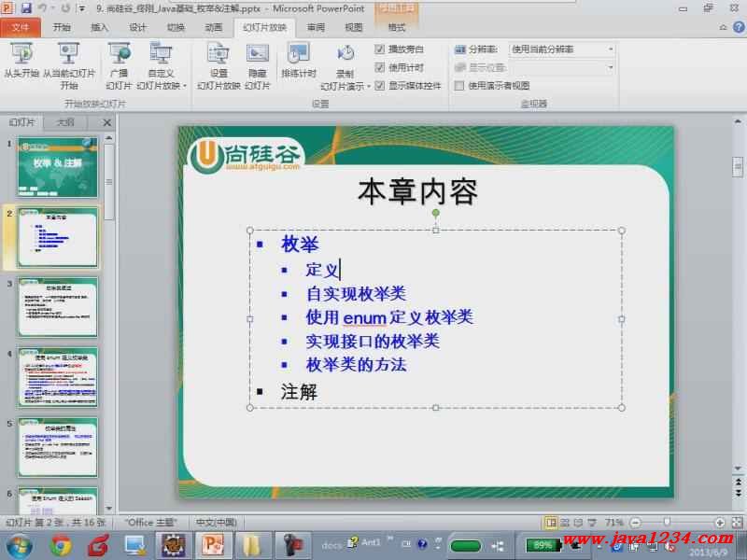Click the 71% zoom level
This screenshot has height=560, width=747.
(x=614, y=523)
